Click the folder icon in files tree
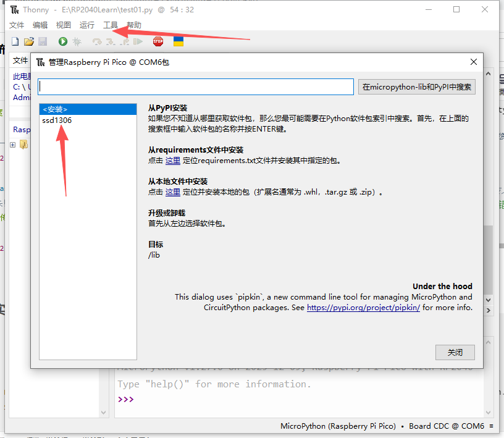Screen dimensions: 504x438 24,145
